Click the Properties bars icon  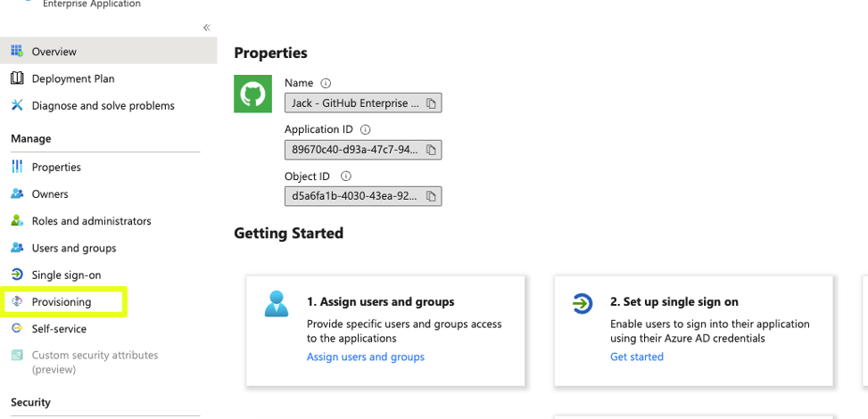pos(17,166)
